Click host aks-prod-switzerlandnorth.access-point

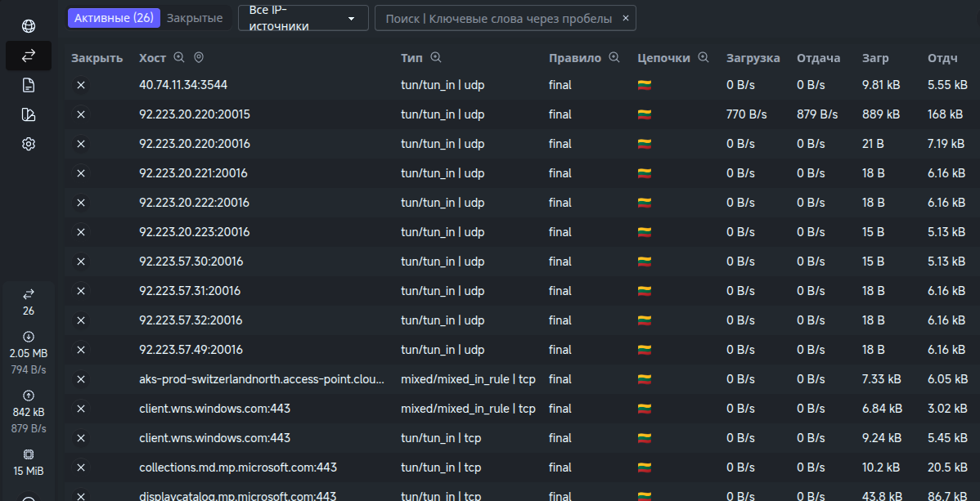(262, 379)
